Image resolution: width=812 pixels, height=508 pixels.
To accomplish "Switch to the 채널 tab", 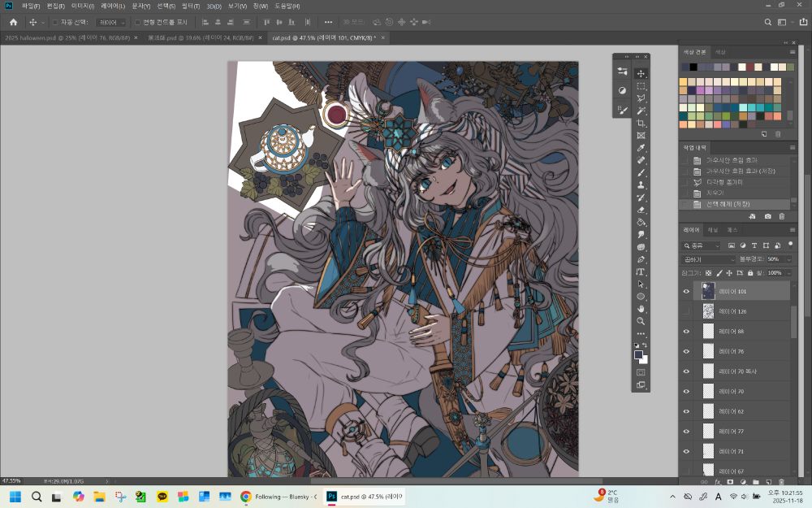I will click(713, 230).
